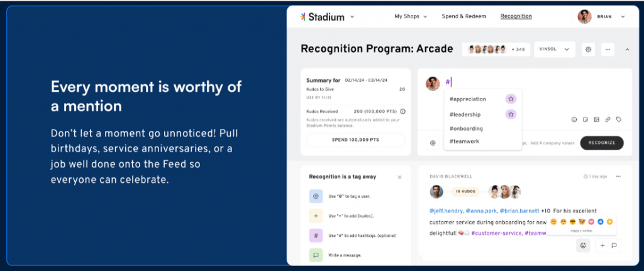Open the @brian.barnett mention link
This screenshot has height=271, width=644.
(519, 211)
